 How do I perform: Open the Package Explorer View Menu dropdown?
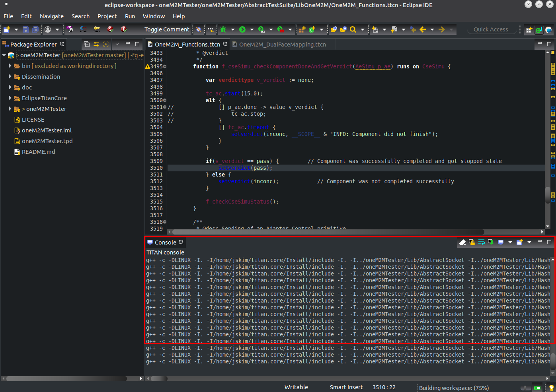[117, 44]
